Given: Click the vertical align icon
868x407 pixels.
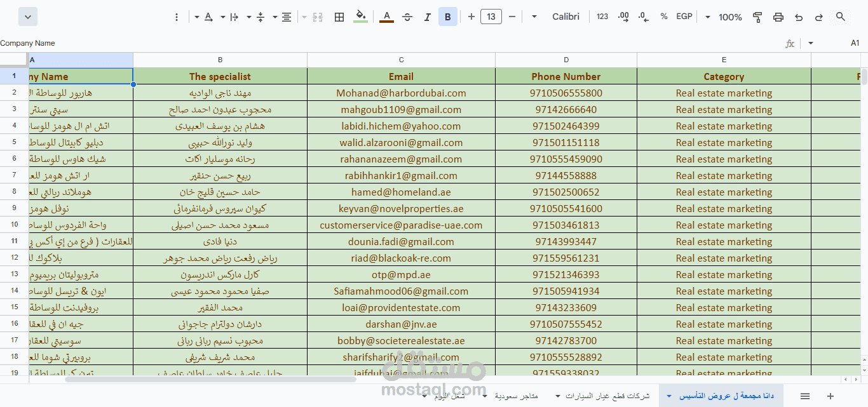Looking at the screenshot, I should point(260,17).
